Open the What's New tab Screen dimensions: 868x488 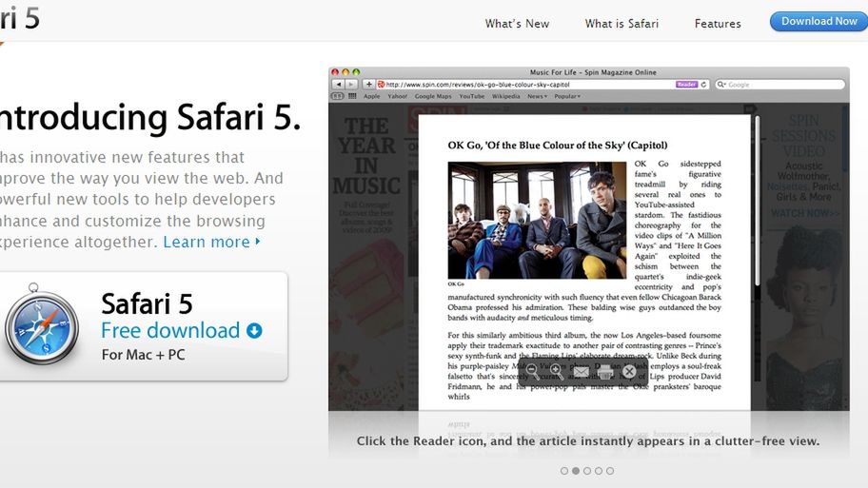tap(517, 24)
